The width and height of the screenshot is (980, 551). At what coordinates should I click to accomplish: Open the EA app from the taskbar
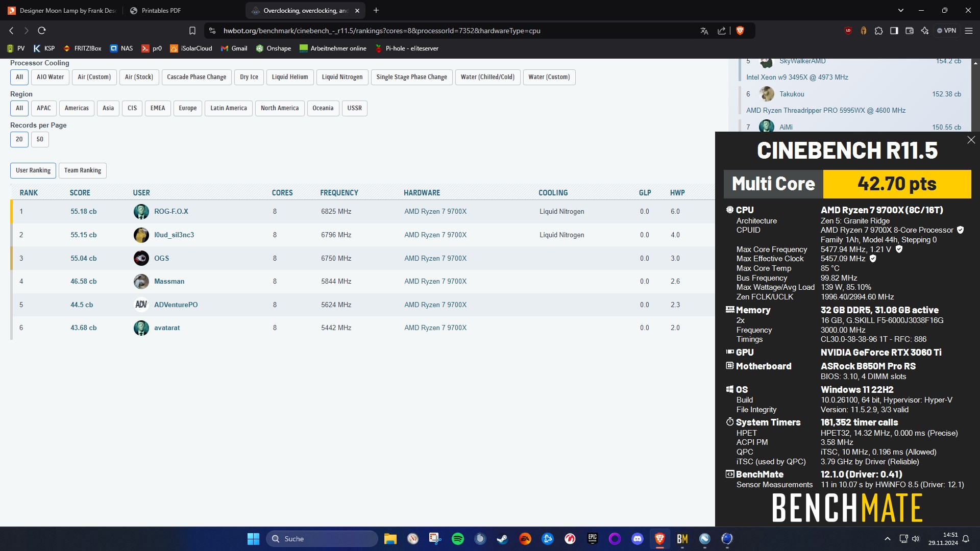[525, 539]
